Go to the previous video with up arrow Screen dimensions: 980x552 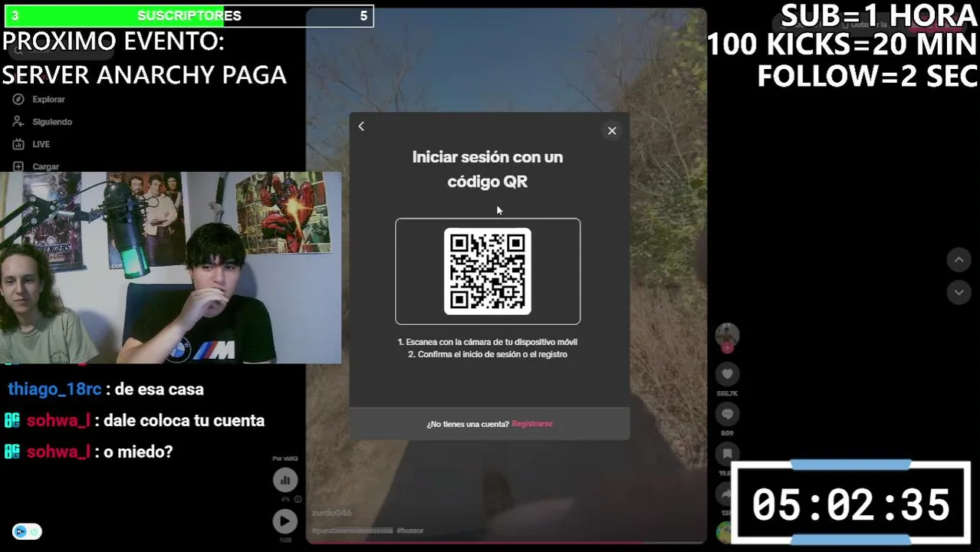pyautogui.click(x=959, y=260)
